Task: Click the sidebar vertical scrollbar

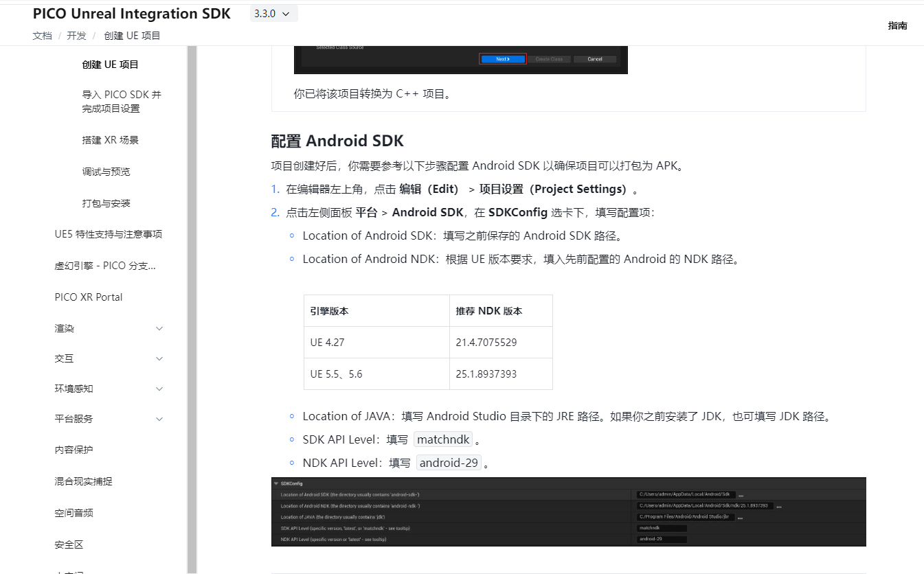Action: coord(192,310)
